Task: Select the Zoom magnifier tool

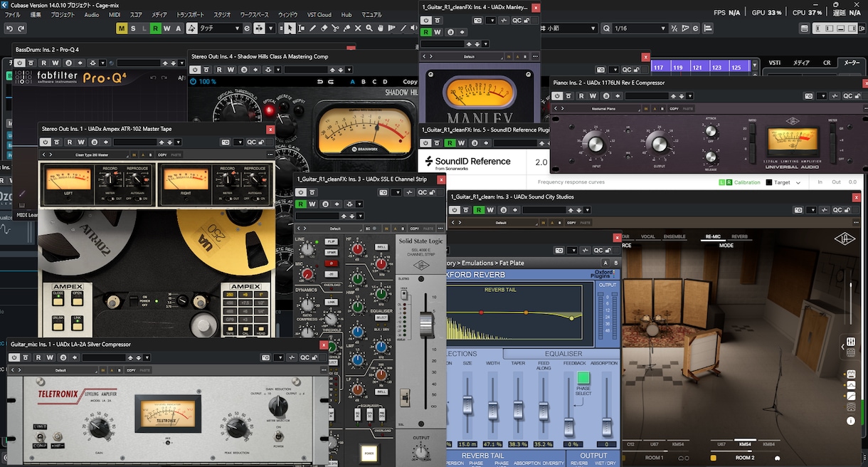Action: coord(369,28)
